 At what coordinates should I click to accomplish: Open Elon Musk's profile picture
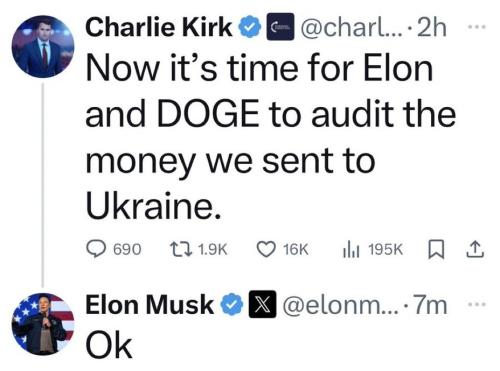click(43, 324)
